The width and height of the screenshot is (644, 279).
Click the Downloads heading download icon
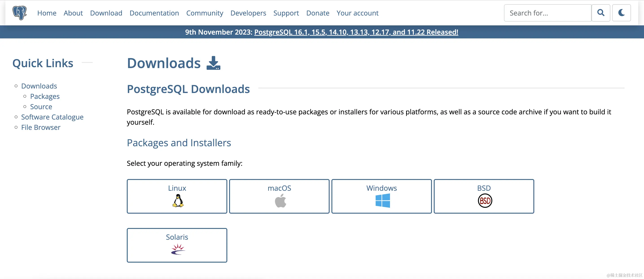[x=213, y=63]
